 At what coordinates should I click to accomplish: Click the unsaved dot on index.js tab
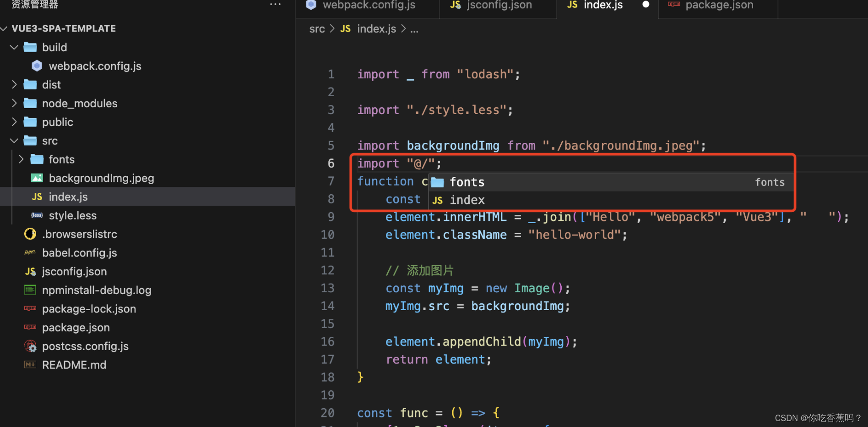pyautogui.click(x=646, y=5)
